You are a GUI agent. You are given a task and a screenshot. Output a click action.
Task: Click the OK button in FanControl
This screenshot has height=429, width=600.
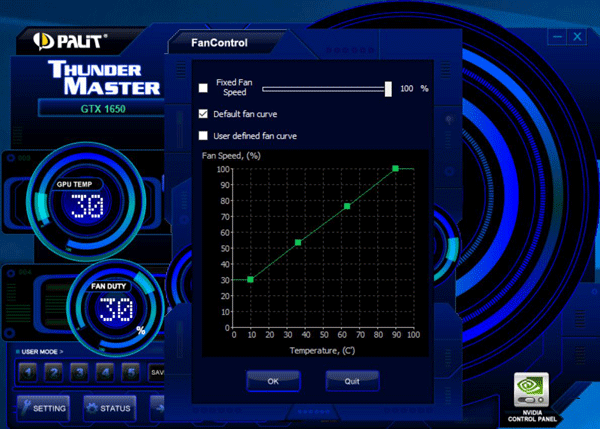[x=273, y=381]
